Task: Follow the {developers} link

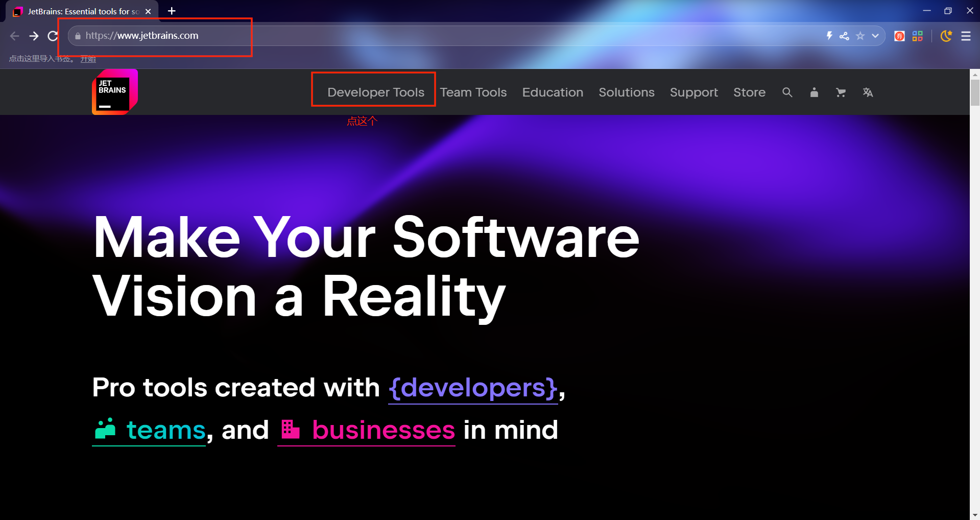Action: click(x=473, y=388)
